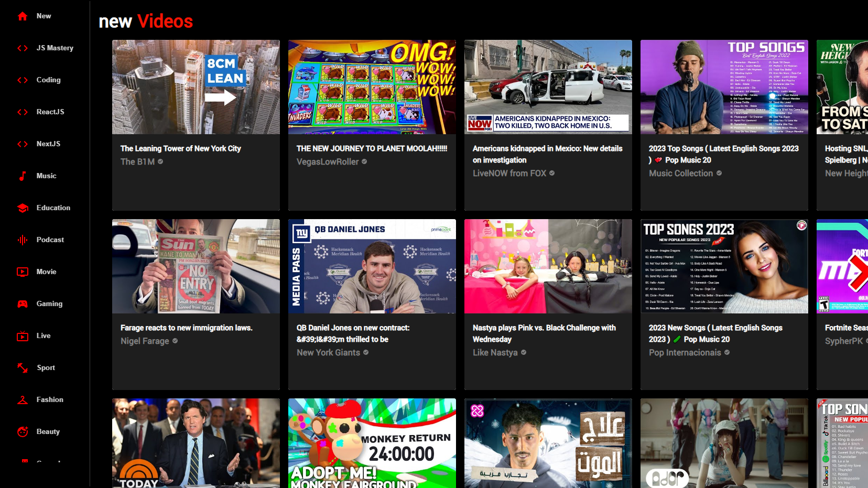Open the Movie play icon

point(21,272)
